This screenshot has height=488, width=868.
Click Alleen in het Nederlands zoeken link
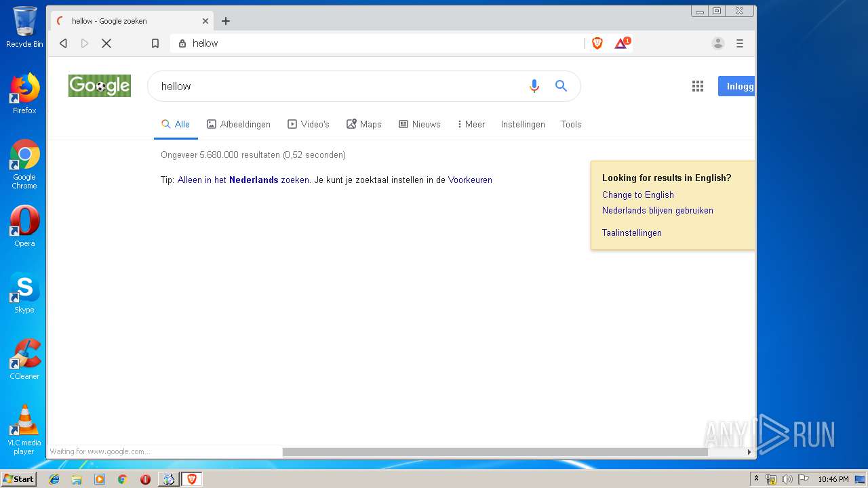coord(243,180)
